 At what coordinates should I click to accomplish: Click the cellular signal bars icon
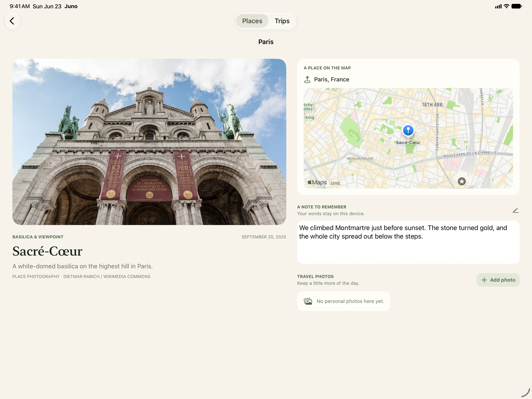pos(498,6)
